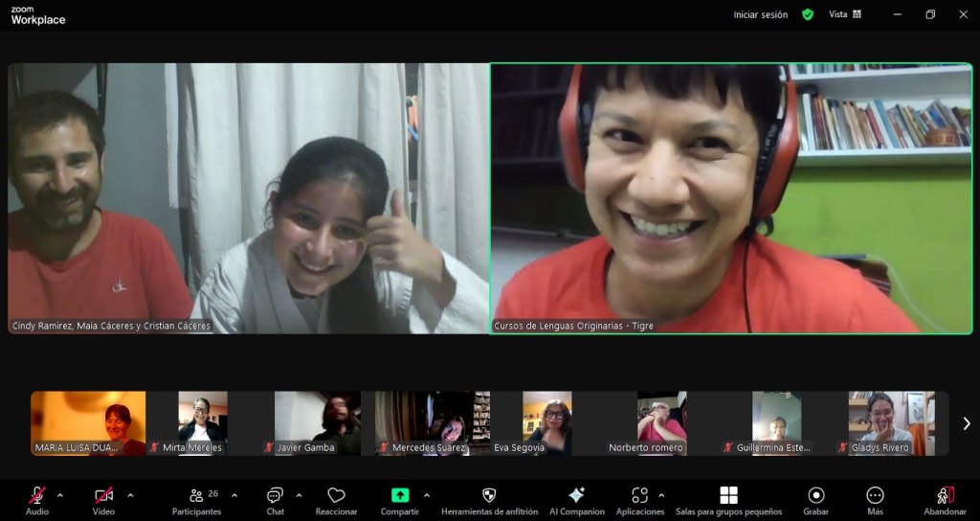Open the Más options menu
Viewport: 980px width, 521px height.
pos(875,499)
